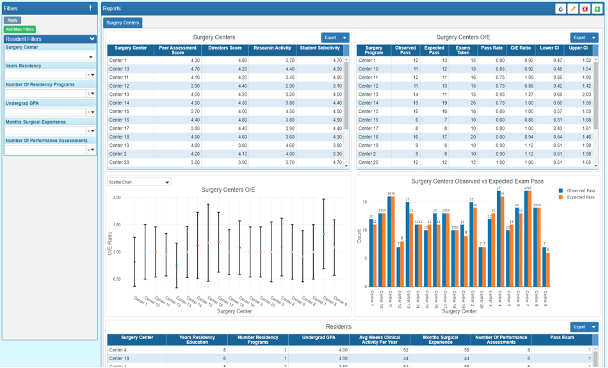608x368 pixels.
Task: Click Lower CI column header
Action: 549,50
